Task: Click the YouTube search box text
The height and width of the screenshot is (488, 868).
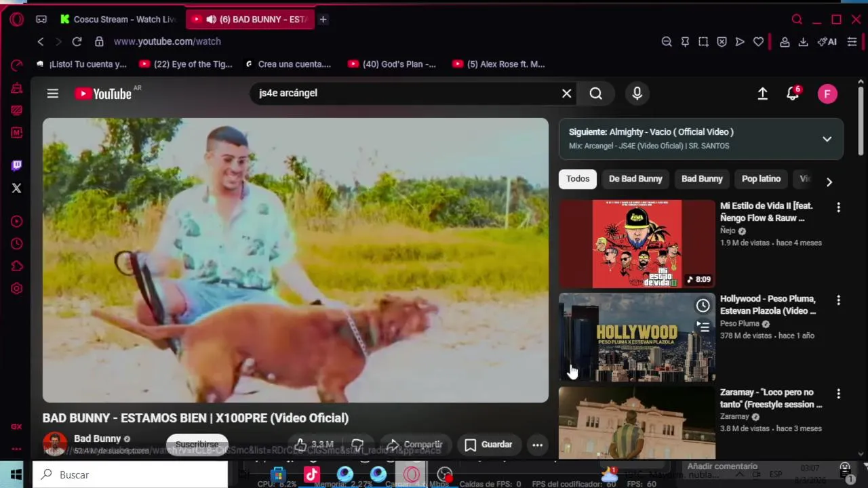Action: [288, 93]
